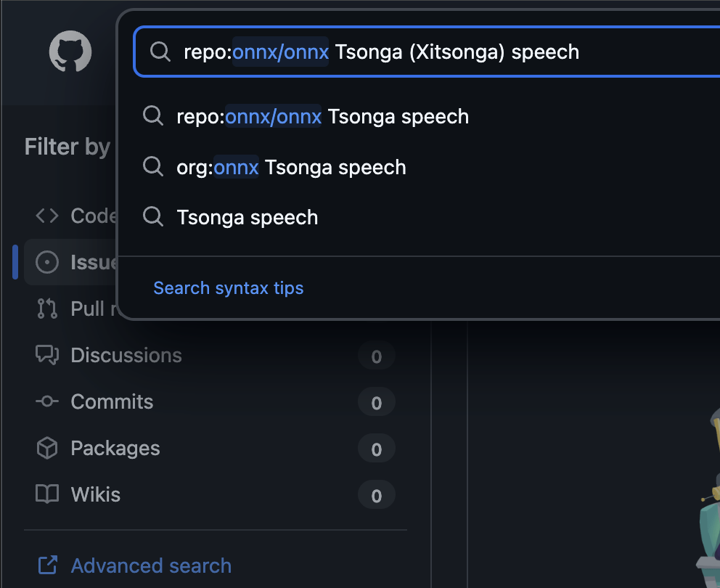
Task: Choose the 'org:onnx Tsonga speech' suggestion
Action: coord(291,168)
